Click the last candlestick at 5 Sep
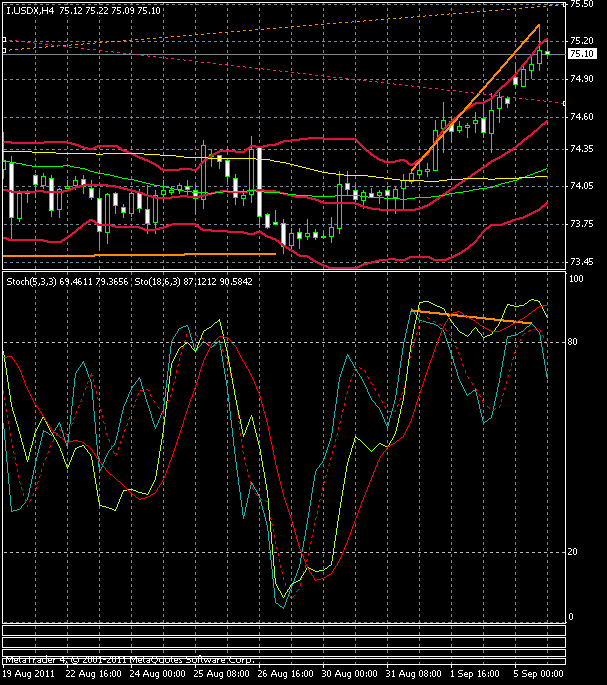Screen dimensions: 607x685 [x=547, y=53]
